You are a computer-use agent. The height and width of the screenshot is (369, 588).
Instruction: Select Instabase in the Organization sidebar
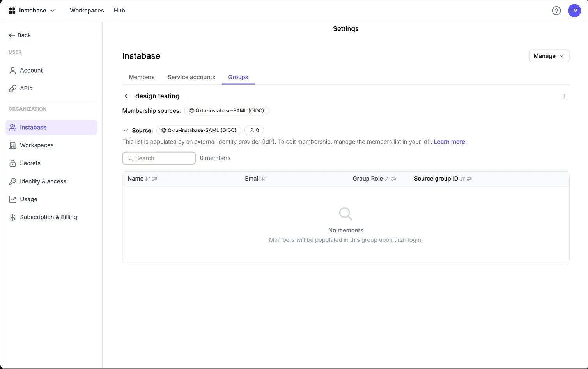(x=51, y=128)
